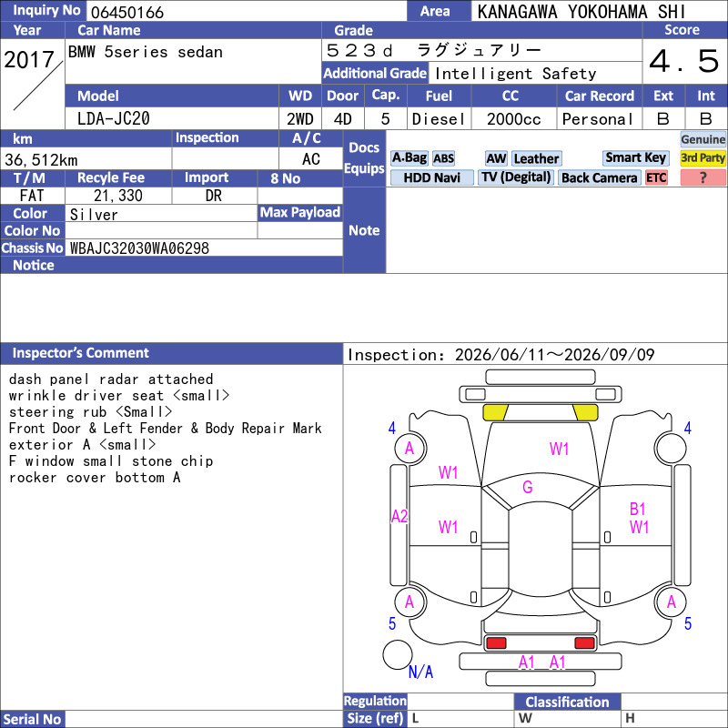The height and width of the screenshot is (728, 728).
Task: Click the Personal car record value
Action: click(x=598, y=119)
